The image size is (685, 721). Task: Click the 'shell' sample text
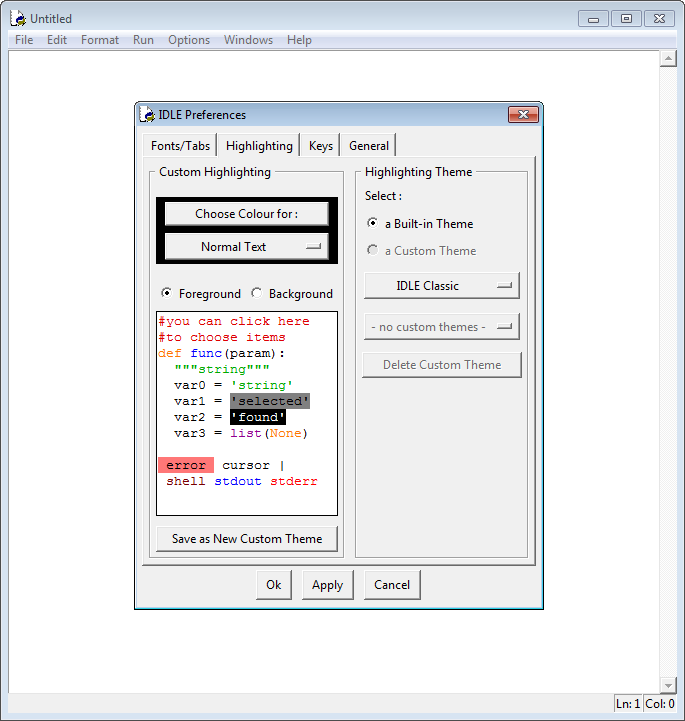[186, 481]
